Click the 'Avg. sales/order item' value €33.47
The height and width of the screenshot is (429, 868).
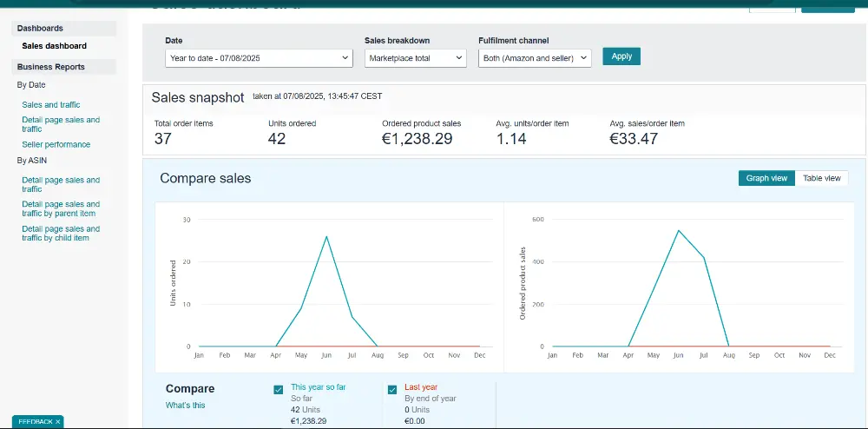[x=634, y=138]
